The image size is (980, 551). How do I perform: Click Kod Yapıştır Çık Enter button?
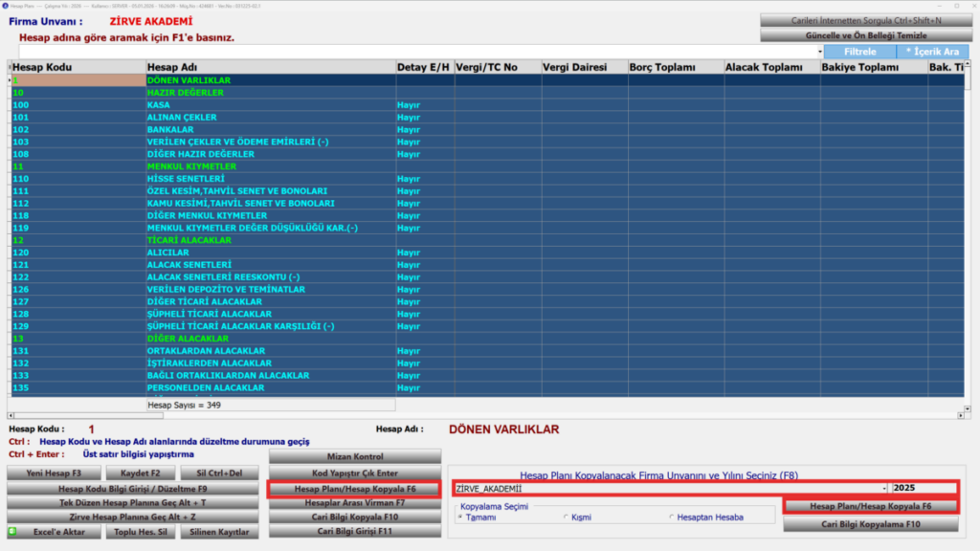[x=355, y=474]
